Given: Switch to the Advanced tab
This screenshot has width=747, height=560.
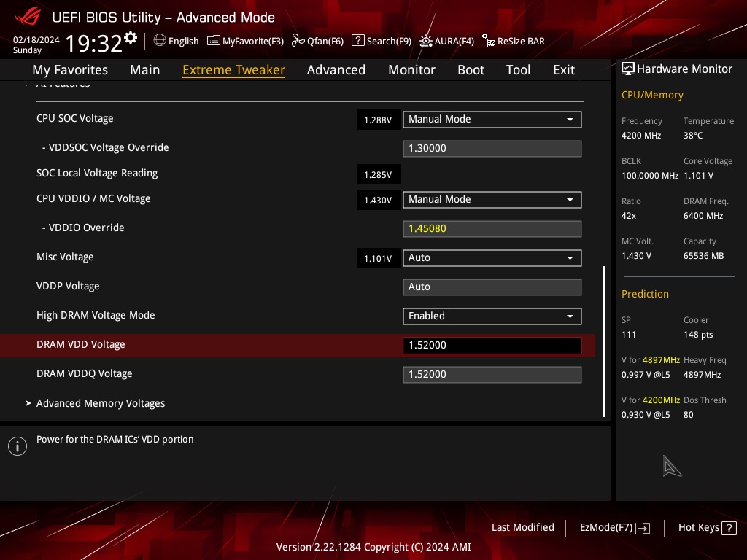Looking at the screenshot, I should pyautogui.click(x=336, y=69).
